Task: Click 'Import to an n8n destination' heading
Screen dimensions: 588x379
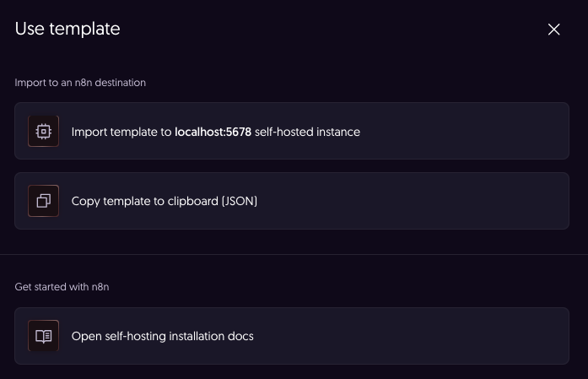Action: coord(80,83)
